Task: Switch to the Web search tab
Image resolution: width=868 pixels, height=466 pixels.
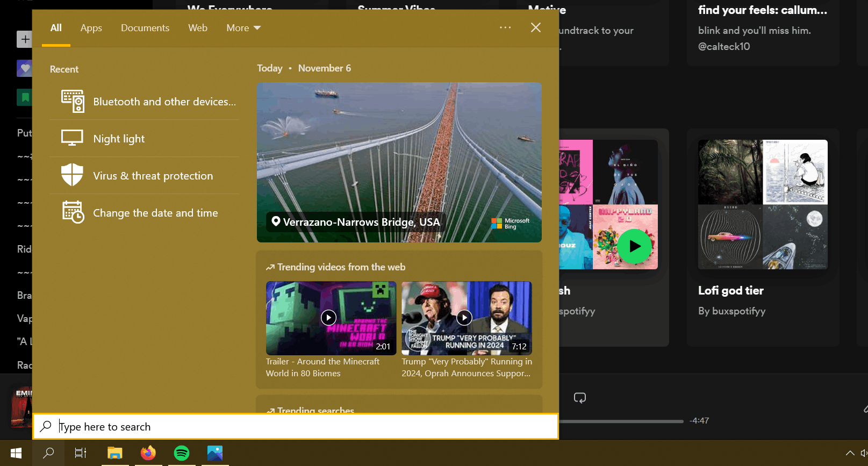Action: click(x=198, y=28)
